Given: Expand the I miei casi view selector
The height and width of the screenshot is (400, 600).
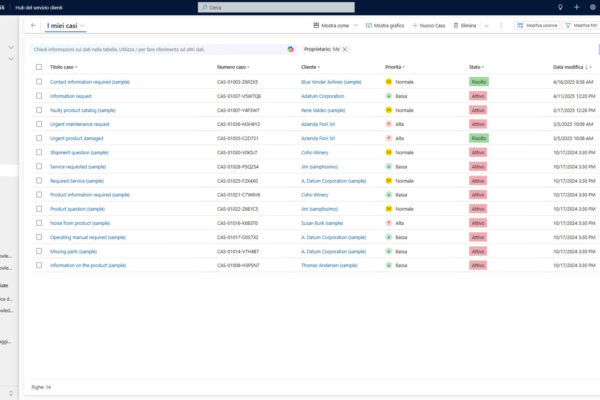Looking at the screenshot, I should pos(81,25).
